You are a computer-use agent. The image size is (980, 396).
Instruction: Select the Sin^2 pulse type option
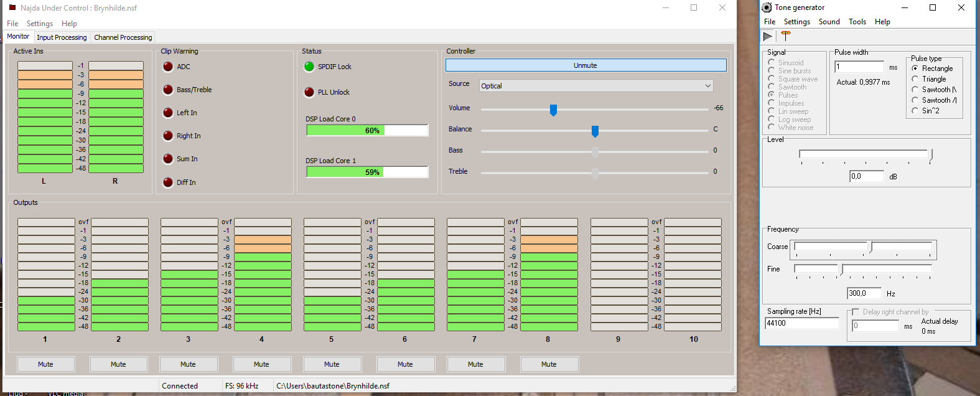click(x=915, y=111)
